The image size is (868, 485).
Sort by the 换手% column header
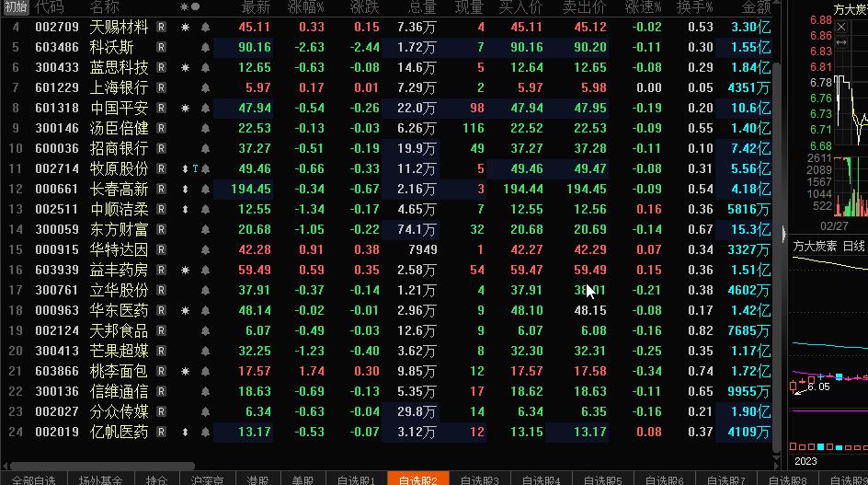coord(695,7)
